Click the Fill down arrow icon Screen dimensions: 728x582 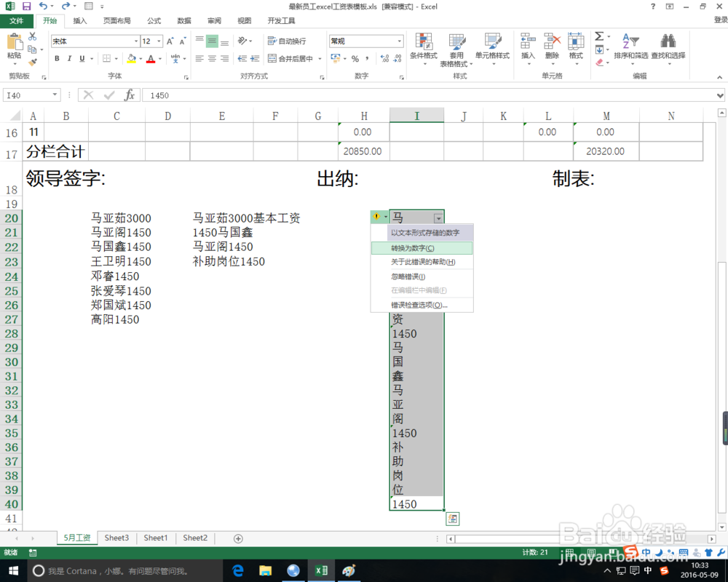point(599,49)
